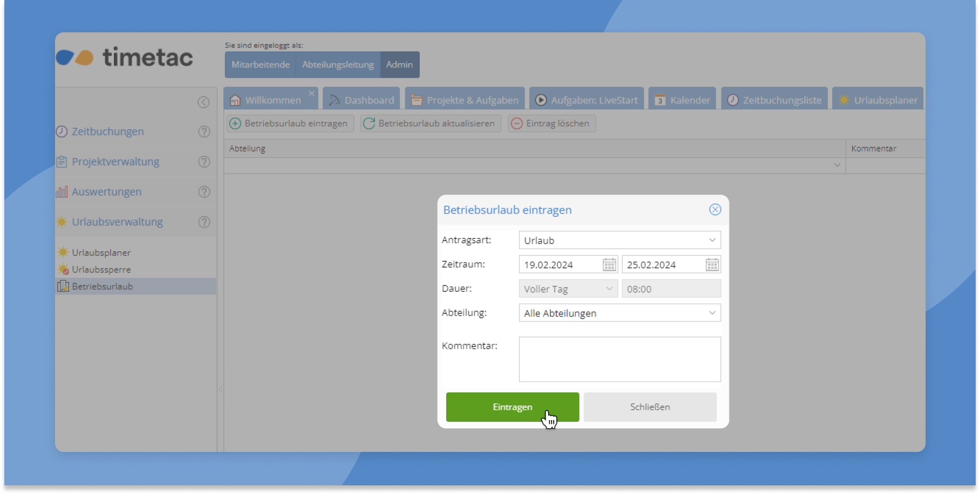The width and height of the screenshot is (980, 494).
Task: Close the Willkommen tab
Action: [x=311, y=94]
